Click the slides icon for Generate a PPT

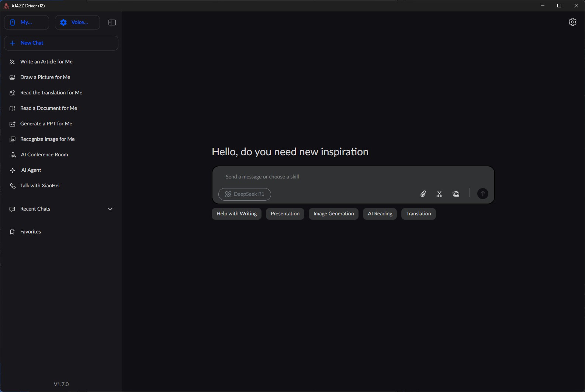click(12, 124)
